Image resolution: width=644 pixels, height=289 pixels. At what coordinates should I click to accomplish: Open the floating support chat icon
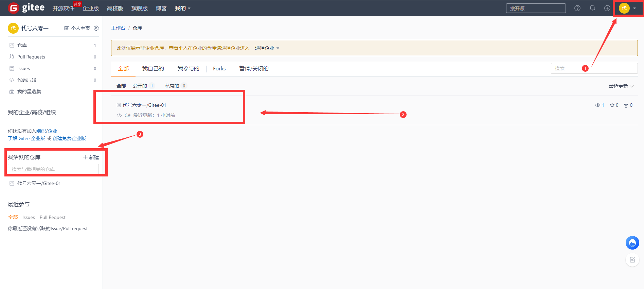[632, 243]
